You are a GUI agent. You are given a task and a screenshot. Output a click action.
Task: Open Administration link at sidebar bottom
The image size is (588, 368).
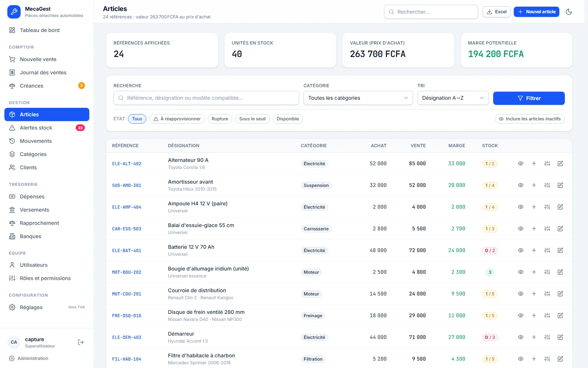point(29,358)
